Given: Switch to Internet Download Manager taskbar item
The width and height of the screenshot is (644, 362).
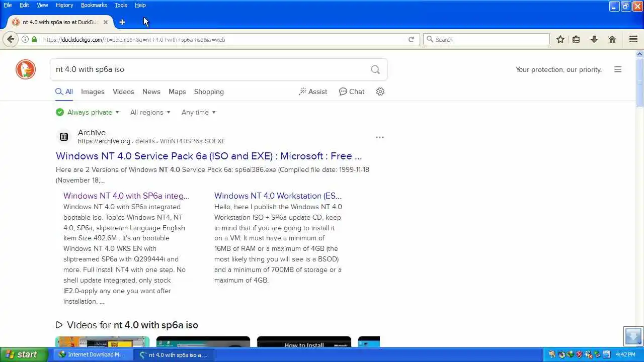Looking at the screenshot, I should click(93, 354).
